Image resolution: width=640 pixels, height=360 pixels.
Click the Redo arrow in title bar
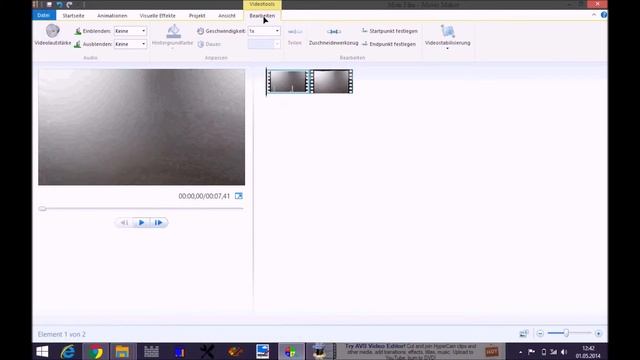(69, 4)
